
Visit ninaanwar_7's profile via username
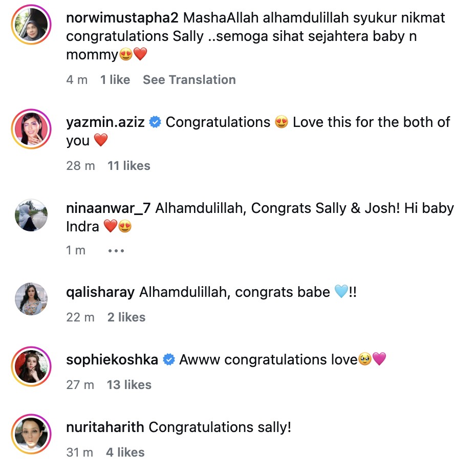(x=109, y=208)
